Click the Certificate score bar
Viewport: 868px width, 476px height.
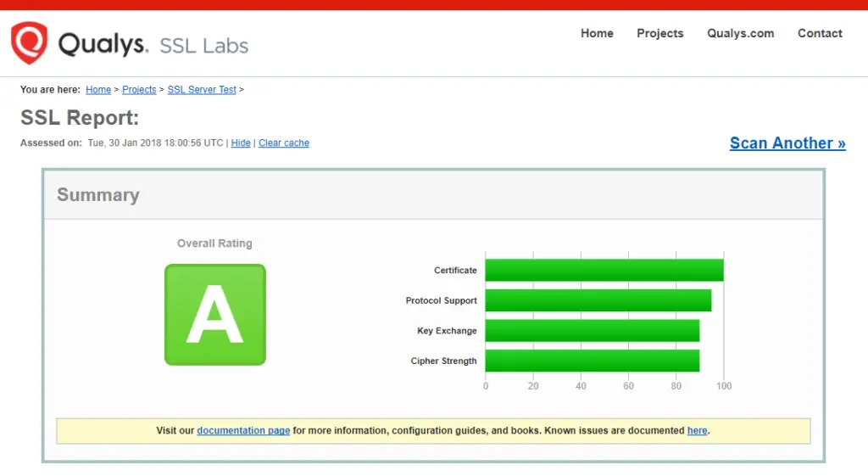pos(604,271)
